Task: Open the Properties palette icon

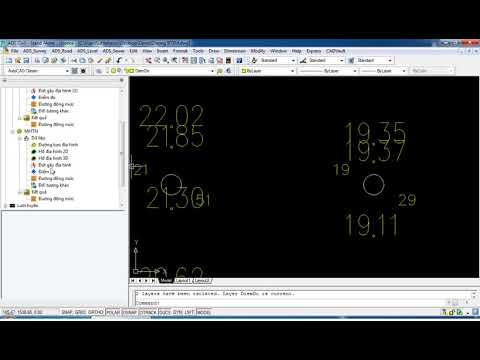Action: tap(185, 60)
